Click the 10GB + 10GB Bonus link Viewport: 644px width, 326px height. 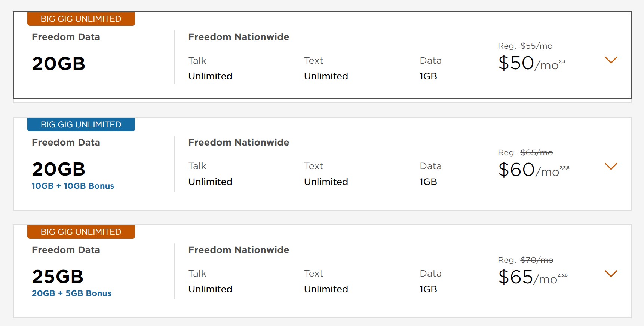click(x=73, y=186)
